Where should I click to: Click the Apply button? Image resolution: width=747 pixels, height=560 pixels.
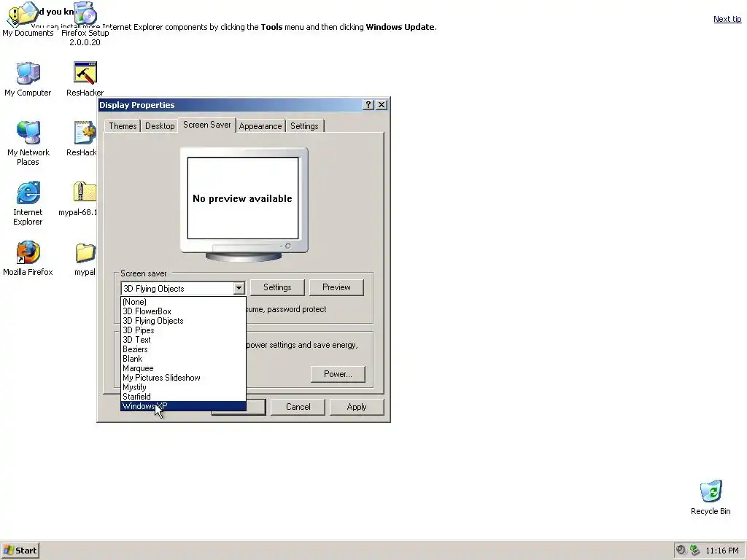[x=357, y=407]
